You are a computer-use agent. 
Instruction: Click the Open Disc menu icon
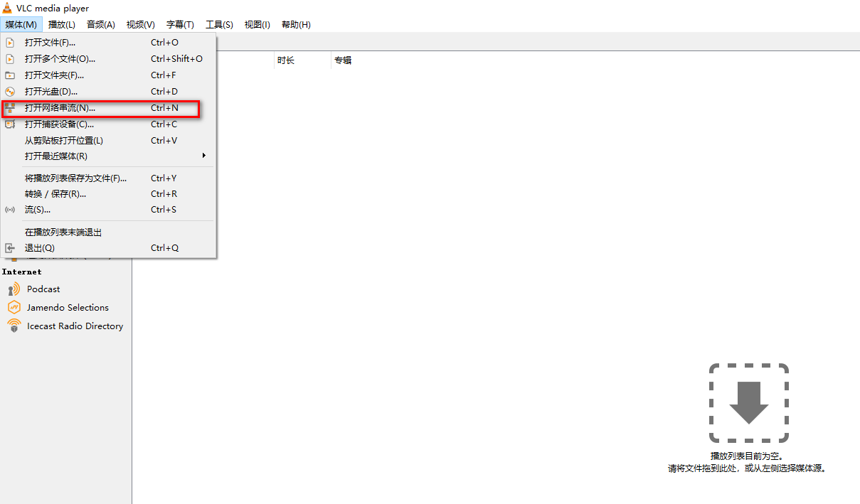click(x=10, y=92)
